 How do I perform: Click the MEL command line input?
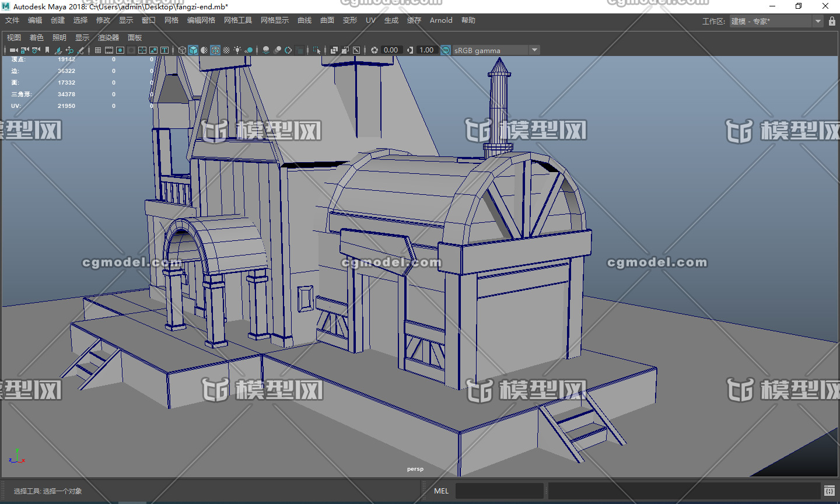click(x=499, y=491)
